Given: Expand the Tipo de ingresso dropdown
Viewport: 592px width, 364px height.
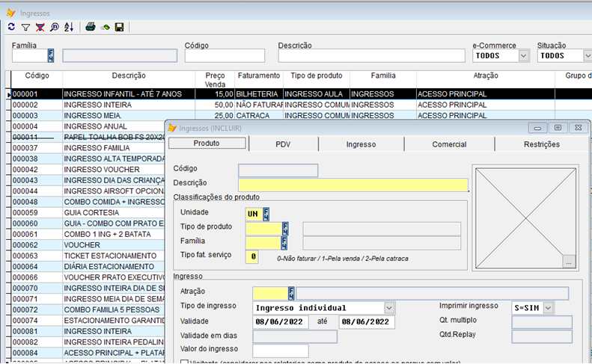Looking at the screenshot, I should tap(389, 307).
